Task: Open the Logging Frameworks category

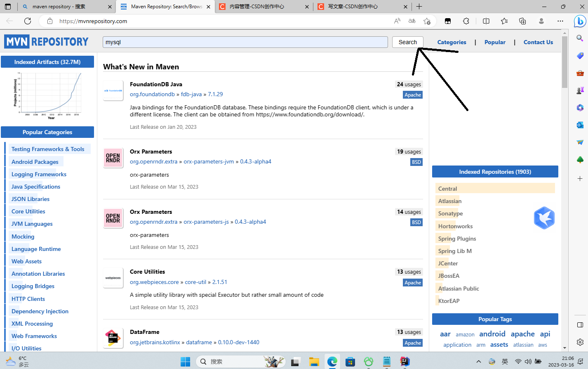Action: tap(39, 174)
